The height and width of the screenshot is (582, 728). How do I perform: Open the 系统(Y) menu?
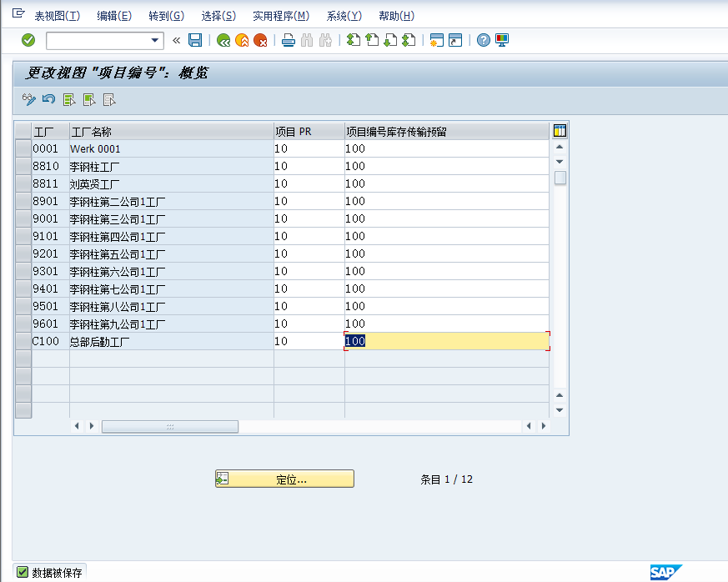pyautogui.click(x=344, y=16)
